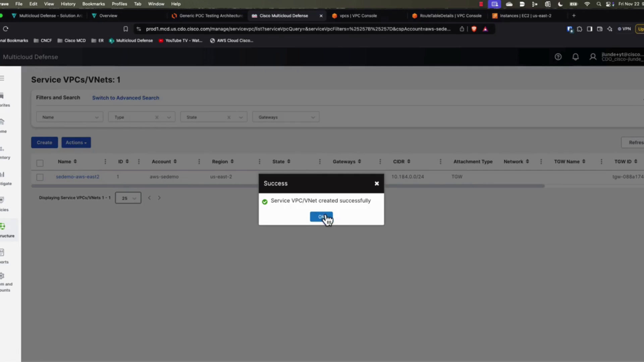Click the table horizontal scrollbar

tap(288, 186)
